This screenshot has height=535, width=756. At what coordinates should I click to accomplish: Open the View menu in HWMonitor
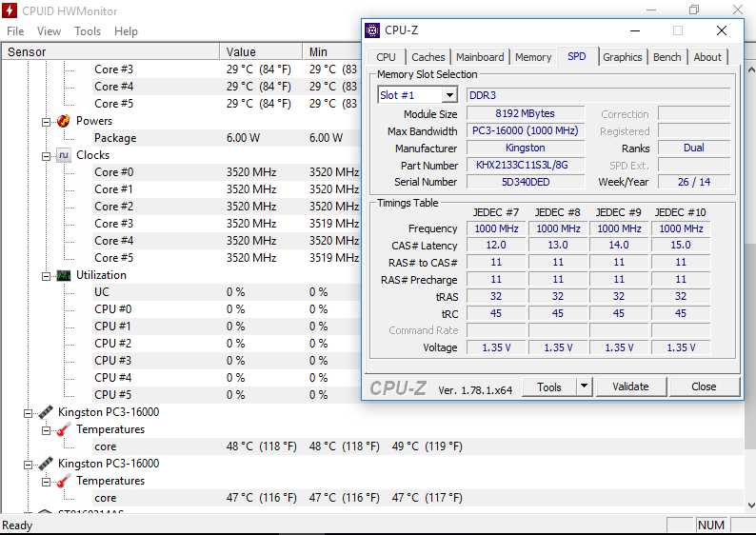50,31
